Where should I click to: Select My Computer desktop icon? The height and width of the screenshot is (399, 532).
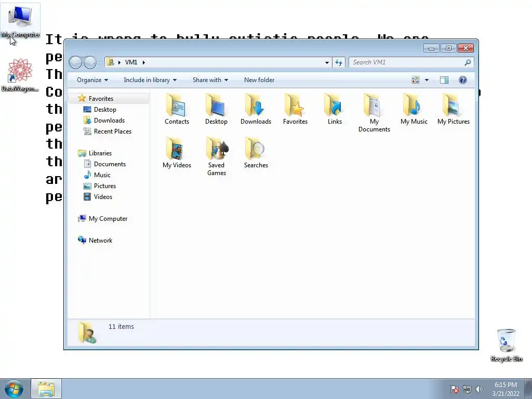click(20, 21)
